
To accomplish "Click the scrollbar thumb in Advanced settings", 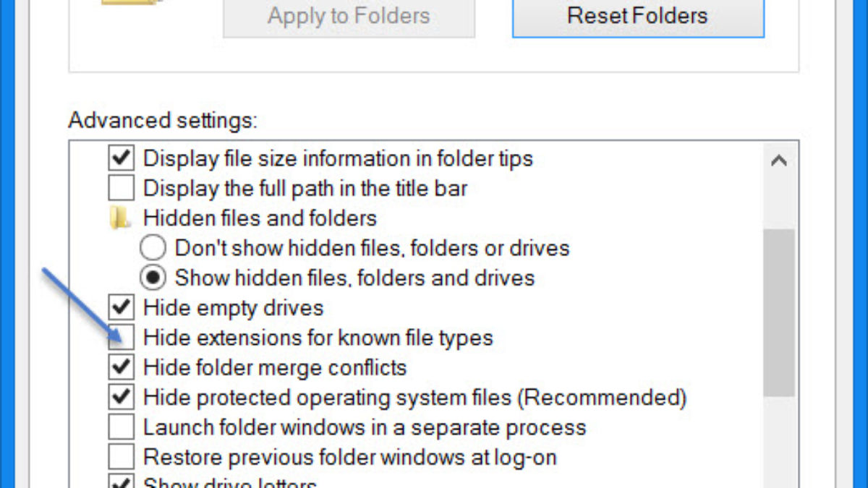I will (779, 311).
